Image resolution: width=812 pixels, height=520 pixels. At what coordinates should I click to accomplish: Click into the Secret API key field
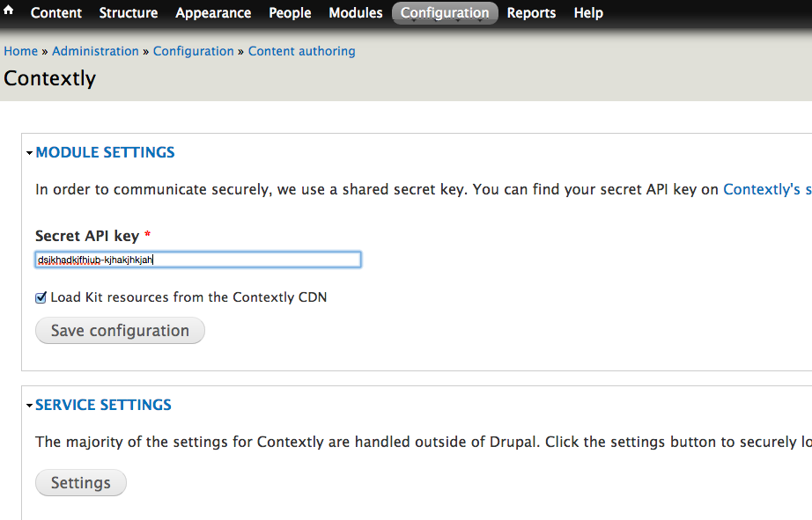[198, 260]
